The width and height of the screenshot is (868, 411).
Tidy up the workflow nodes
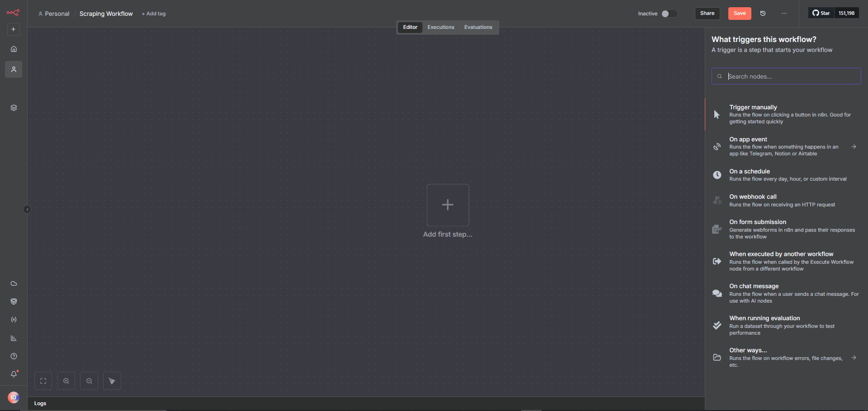(112, 381)
